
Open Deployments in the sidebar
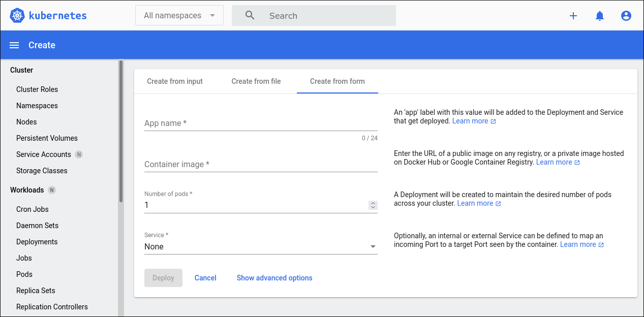(37, 242)
